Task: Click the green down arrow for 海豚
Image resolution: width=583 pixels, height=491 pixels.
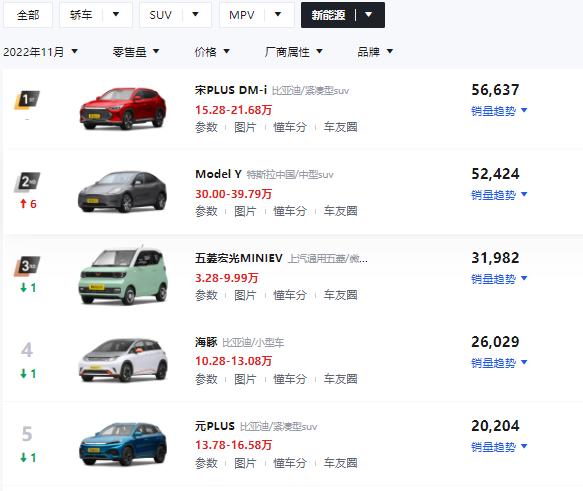Action: 23,374
